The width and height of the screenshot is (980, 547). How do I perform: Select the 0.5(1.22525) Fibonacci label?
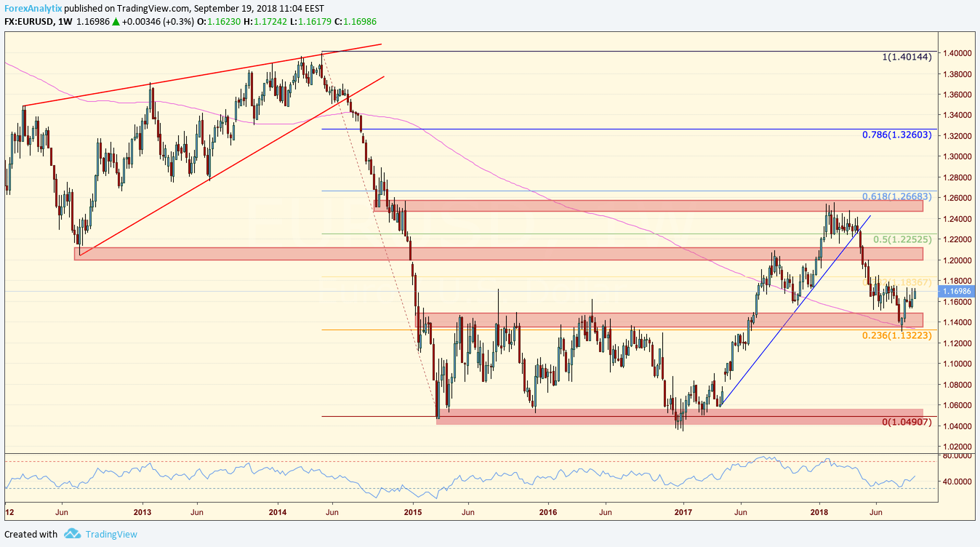point(902,239)
